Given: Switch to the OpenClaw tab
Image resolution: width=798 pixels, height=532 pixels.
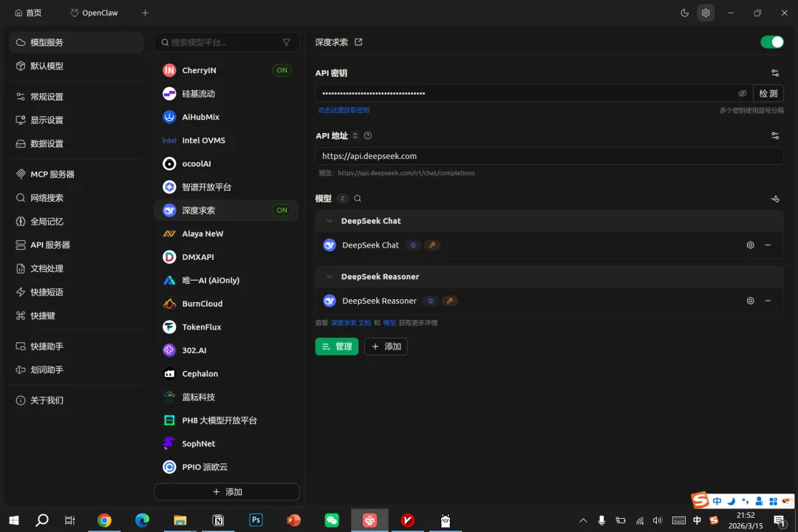Looking at the screenshot, I should pyautogui.click(x=95, y=13).
